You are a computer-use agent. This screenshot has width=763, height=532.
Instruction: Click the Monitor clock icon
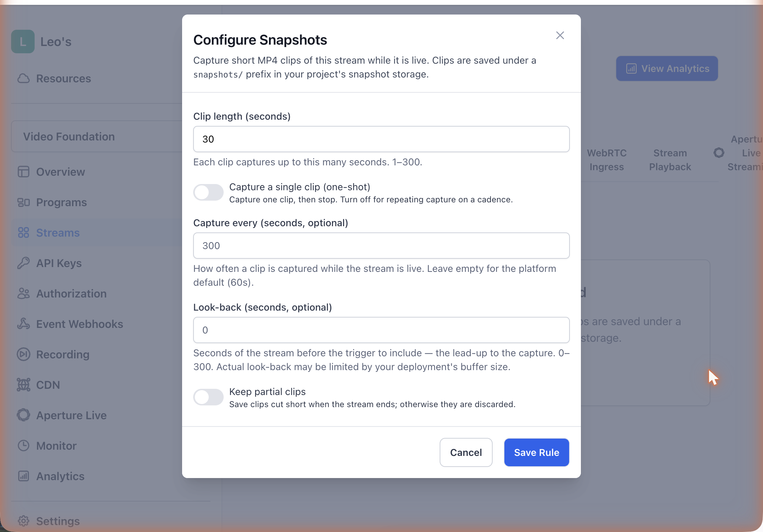[24, 446]
